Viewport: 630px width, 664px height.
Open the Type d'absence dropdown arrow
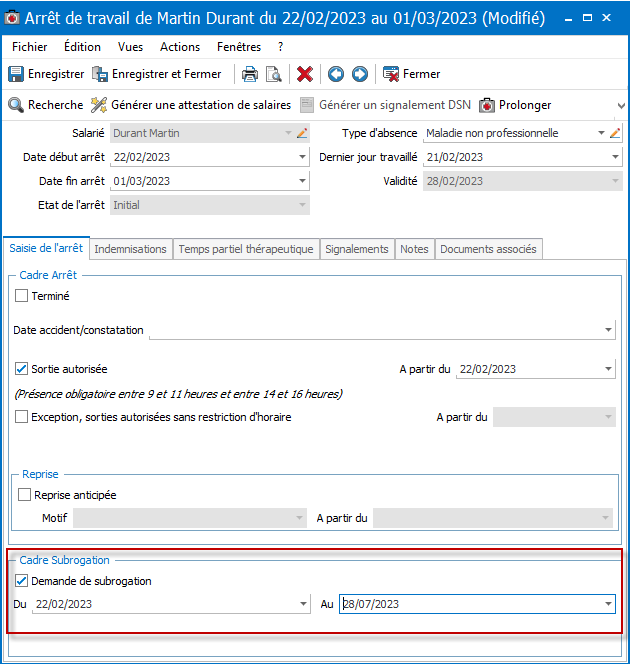[601, 133]
